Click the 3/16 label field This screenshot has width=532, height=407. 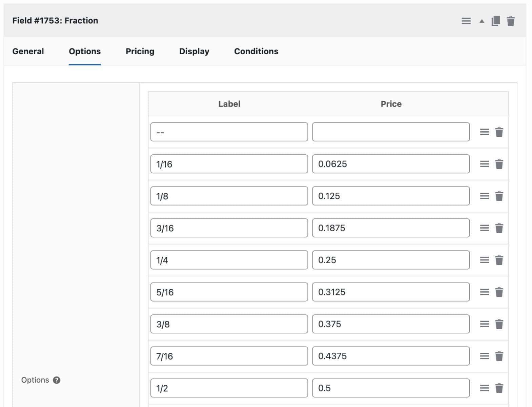(x=229, y=228)
